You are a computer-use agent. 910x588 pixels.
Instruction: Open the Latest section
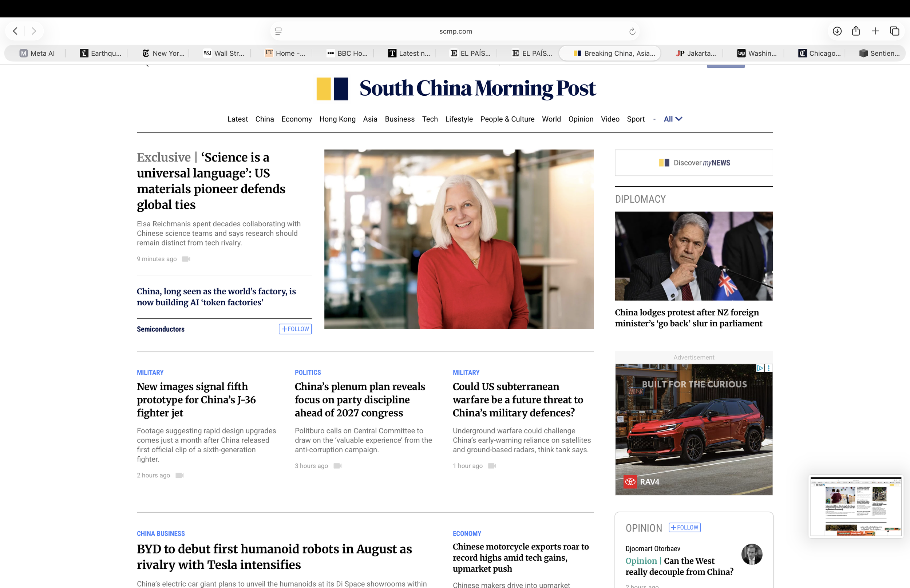pyautogui.click(x=238, y=119)
